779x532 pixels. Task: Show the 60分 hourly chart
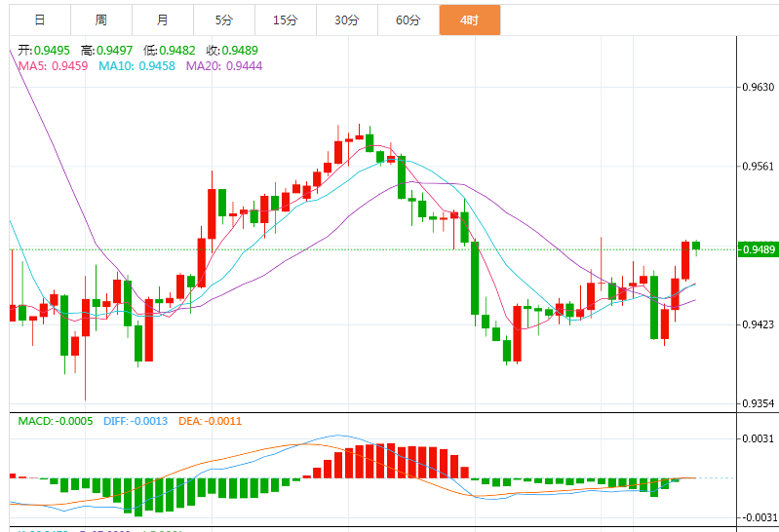coord(409,19)
